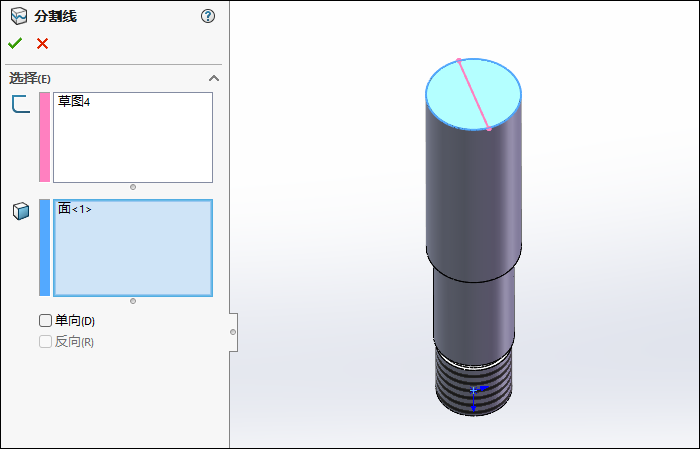
Task: Open help for the 分割线 feature
Action: 208,16
